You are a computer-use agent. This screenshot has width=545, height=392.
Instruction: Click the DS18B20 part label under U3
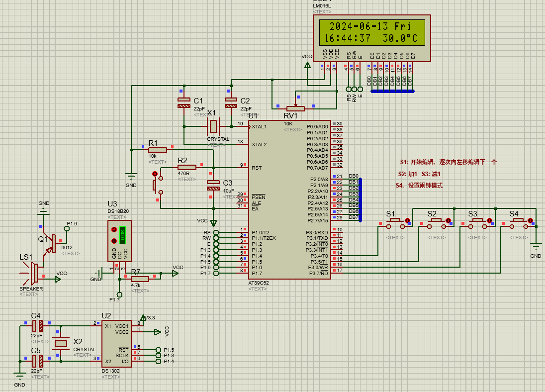pyautogui.click(x=118, y=211)
